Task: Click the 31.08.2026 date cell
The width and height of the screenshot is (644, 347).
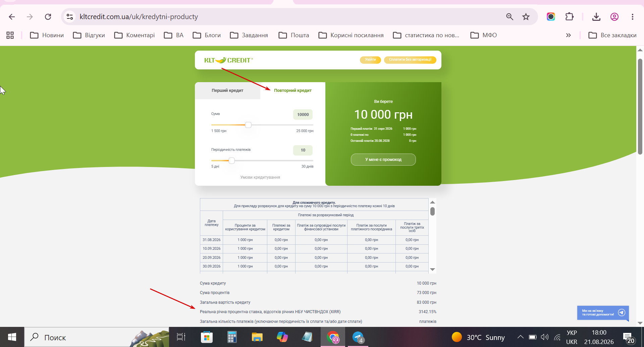Action: [x=212, y=240]
